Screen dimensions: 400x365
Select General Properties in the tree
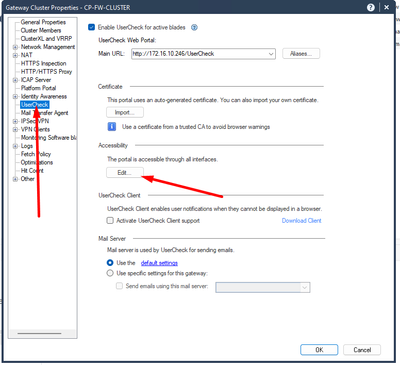(43, 22)
